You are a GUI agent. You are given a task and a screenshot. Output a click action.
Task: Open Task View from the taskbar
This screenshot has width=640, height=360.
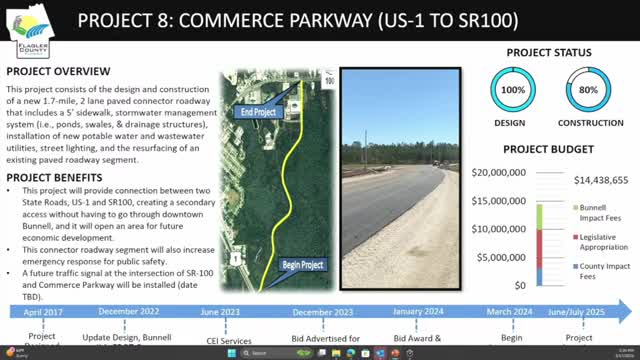322,353
